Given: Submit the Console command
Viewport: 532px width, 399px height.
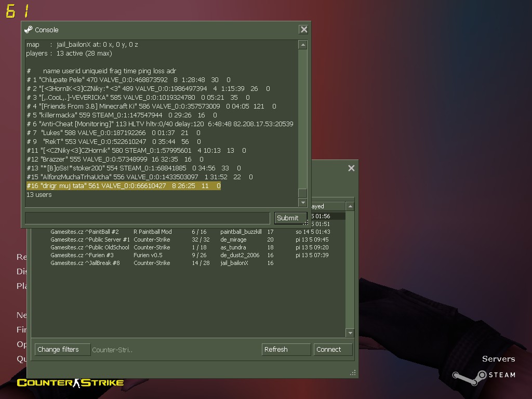Looking at the screenshot, I should (290, 218).
